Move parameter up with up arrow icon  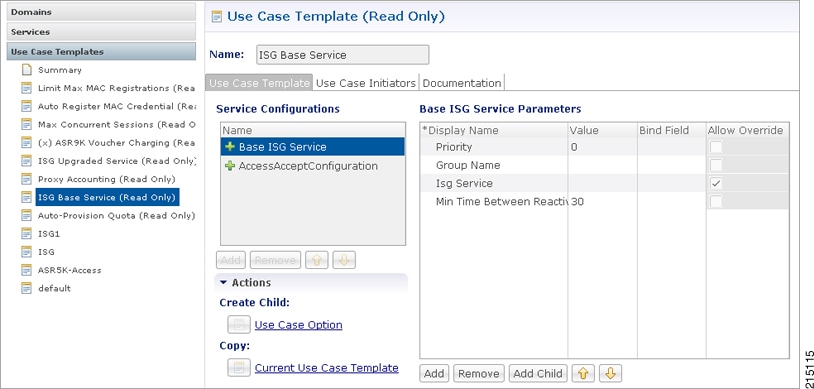point(583,373)
